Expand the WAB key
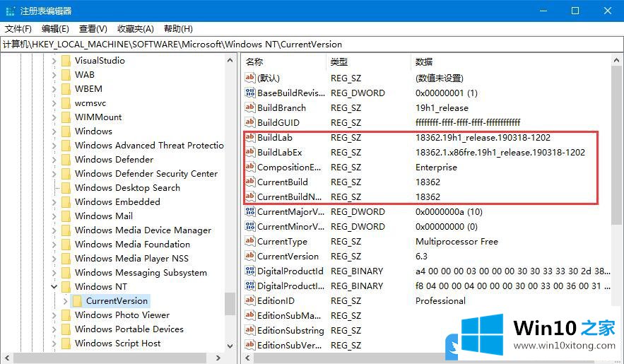Image resolution: width=624 pixels, height=364 pixels. [x=54, y=75]
